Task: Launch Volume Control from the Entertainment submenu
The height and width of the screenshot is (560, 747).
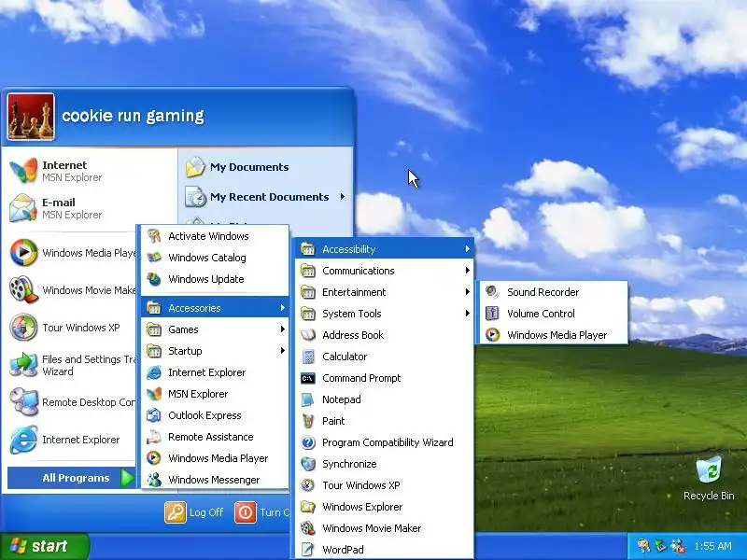Action: tap(554, 314)
